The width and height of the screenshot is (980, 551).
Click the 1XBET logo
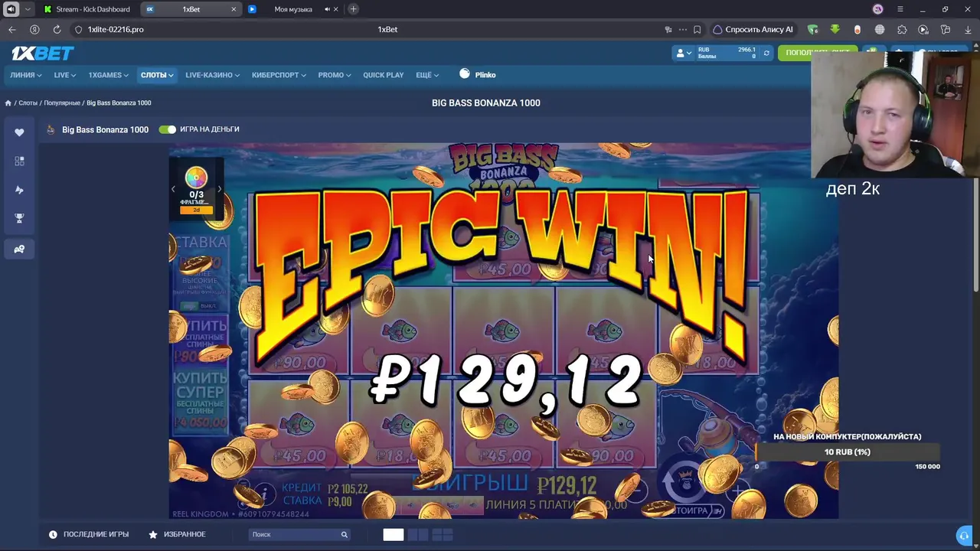pyautogui.click(x=42, y=53)
